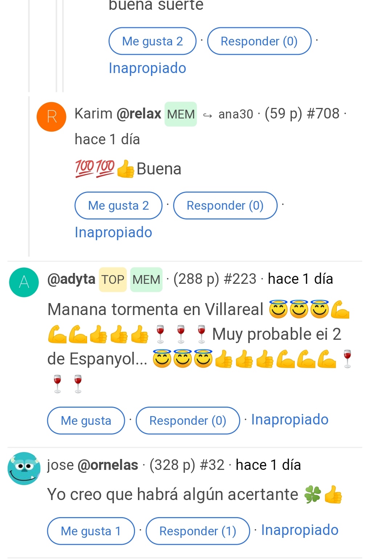Open Responder (0) under adyta's comment
Image resolution: width=392 pixels, height=560 pixels.
[188, 420]
